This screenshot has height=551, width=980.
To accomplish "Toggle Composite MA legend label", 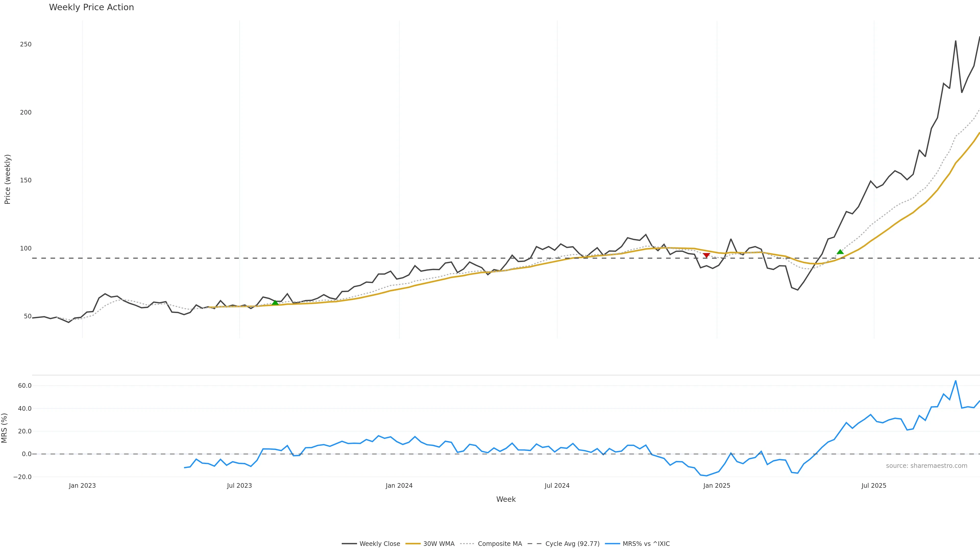I will [499, 544].
